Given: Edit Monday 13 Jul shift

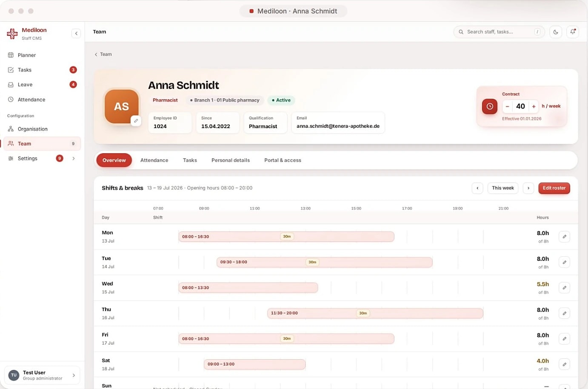Looking at the screenshot, I should pyautogui.click(x=564, y=237).
